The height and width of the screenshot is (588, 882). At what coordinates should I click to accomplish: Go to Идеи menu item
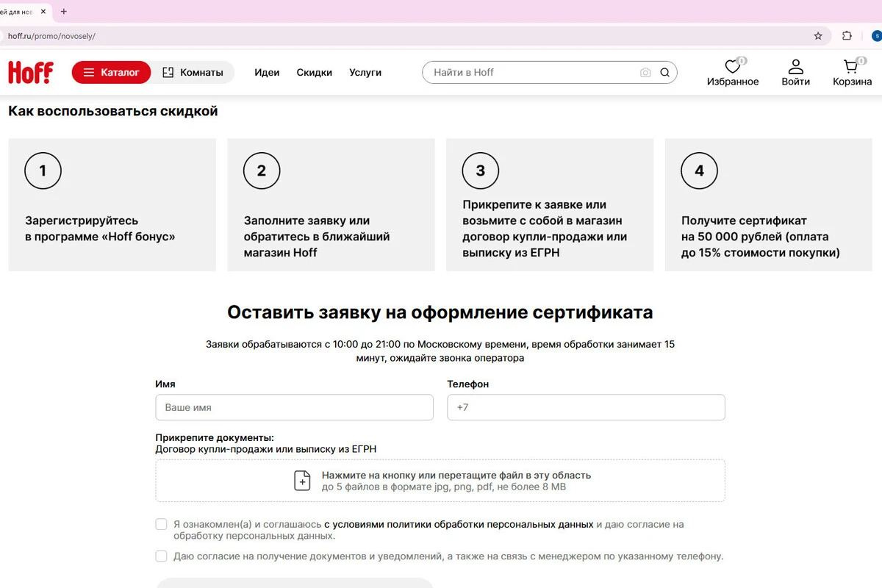267,72
